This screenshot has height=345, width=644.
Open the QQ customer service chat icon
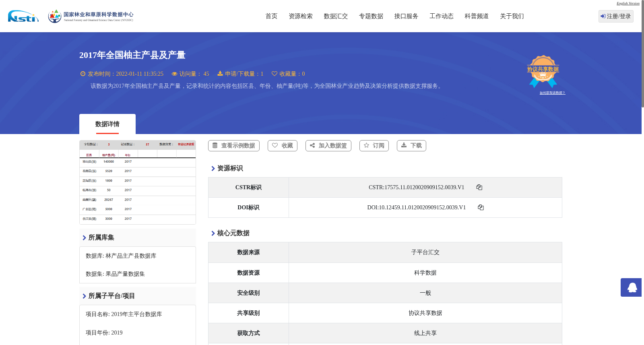click(632, 287)
